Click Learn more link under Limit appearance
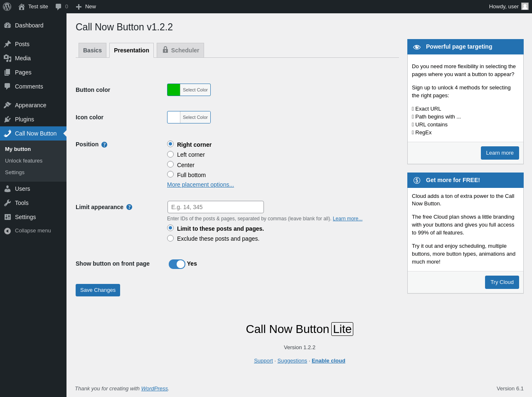Viewport: 532px width, 397px height. (347, 219)
